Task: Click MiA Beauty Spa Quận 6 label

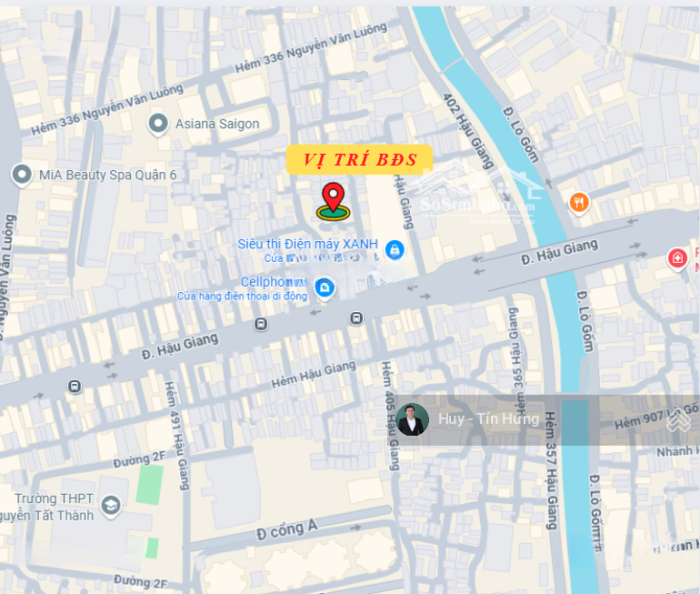Action: 107,175
